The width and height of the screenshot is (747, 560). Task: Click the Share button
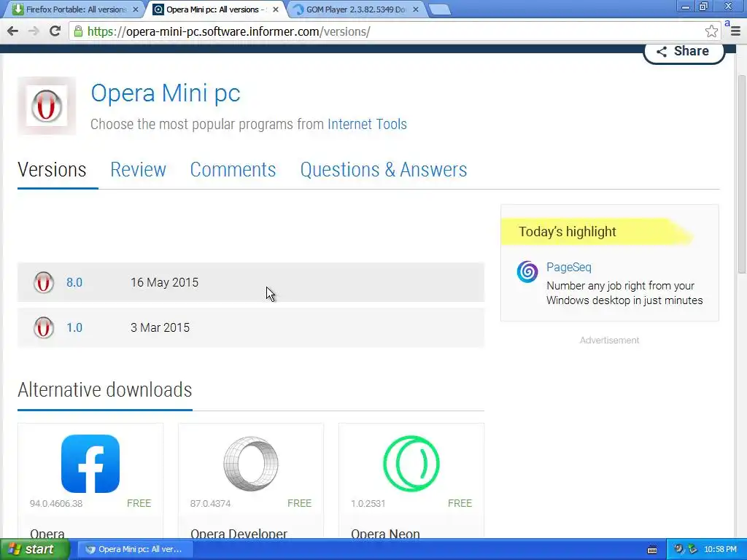684,52
